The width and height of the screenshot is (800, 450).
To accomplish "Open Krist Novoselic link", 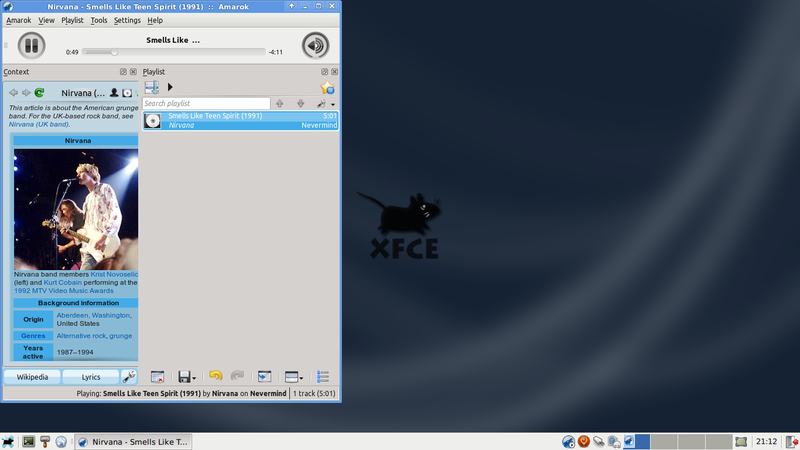I will (x=114, y=274).
